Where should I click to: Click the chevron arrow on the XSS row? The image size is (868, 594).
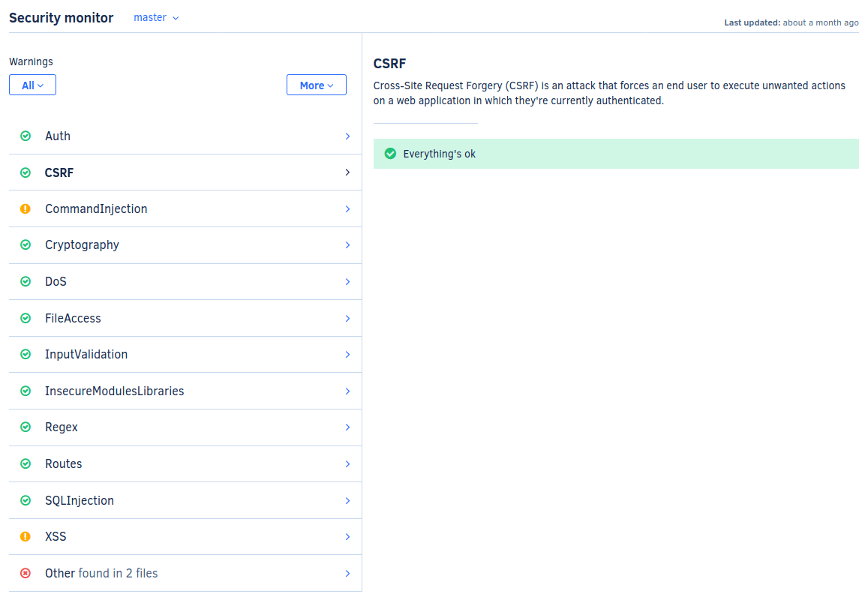point(347,536)
